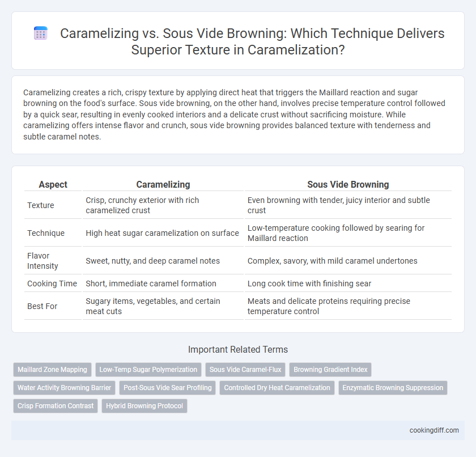Viewport: 476px width, 457px height.
Task: Open the Controlled Dry Heat Caramelization tag
Action: [x=277, y=388]
